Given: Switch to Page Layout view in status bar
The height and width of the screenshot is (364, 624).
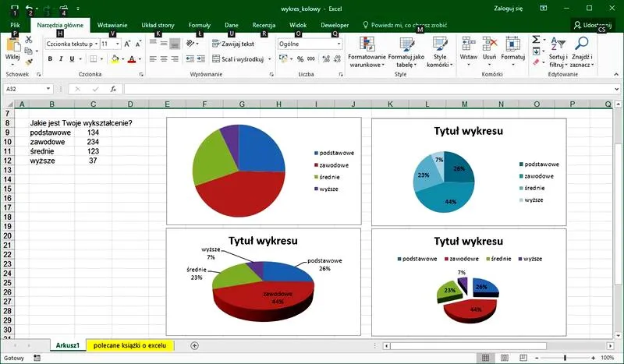Looking at the screenshot, I should click(x=505, y=358).
